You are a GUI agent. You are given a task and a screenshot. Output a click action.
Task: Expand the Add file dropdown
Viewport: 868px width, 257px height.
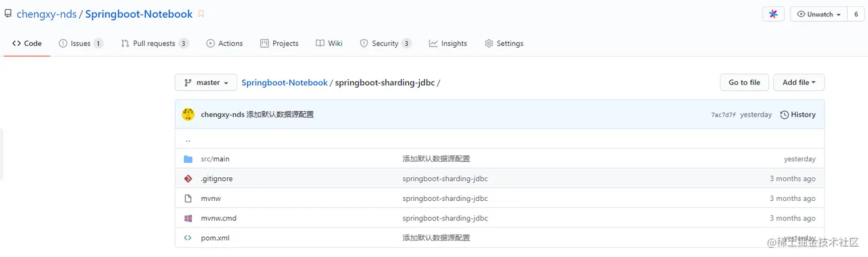click(799, 83)
